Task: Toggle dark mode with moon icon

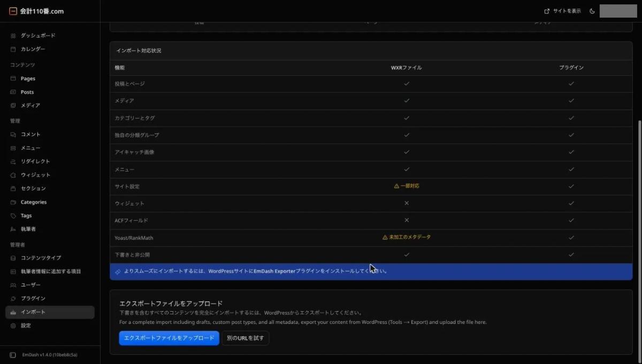Action: click(x=592, y=11)
